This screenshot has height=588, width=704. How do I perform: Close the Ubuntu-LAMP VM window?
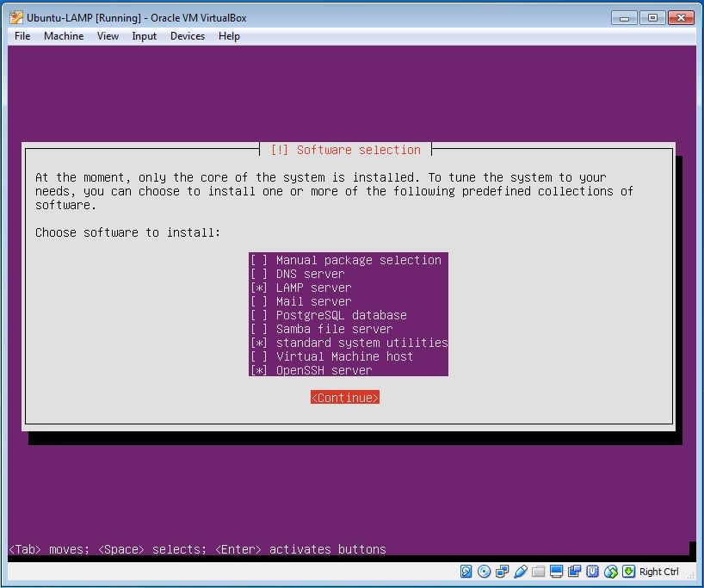pyautogui.click(x=681, y=17)
